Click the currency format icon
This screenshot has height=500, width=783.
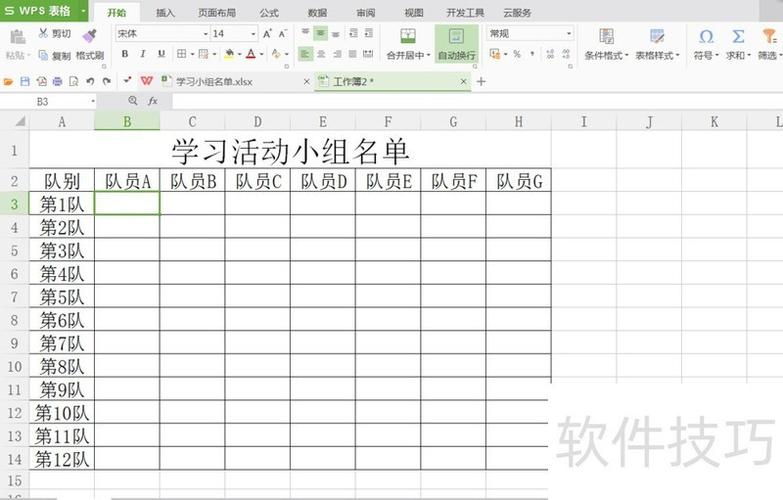point(494,53)
